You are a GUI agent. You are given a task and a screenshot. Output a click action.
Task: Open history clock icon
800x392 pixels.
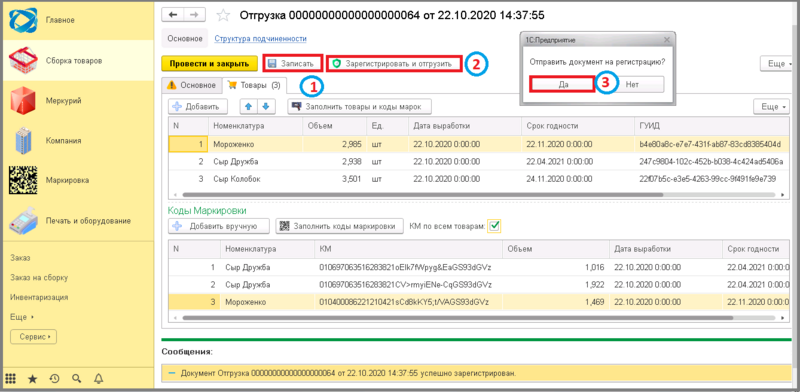click(55, 378)
